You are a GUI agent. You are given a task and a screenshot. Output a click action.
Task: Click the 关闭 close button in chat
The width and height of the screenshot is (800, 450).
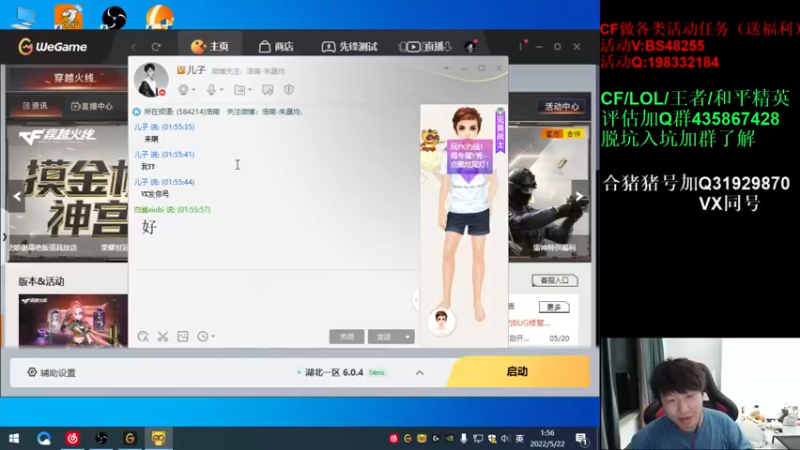346,337
